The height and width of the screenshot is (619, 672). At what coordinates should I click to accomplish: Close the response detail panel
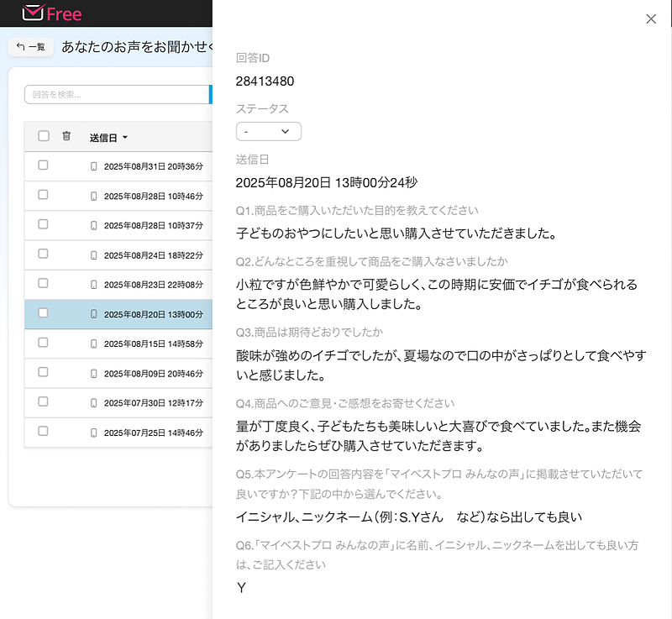tap(651, 19)
